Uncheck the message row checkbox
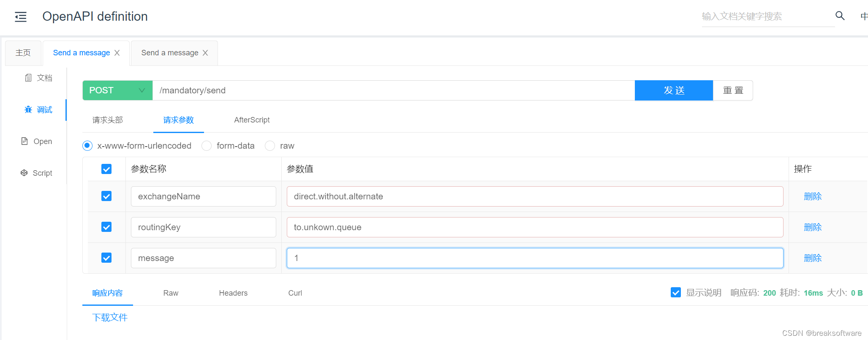The height and width of the screenshot is (340, 868). (x=106, y=258)
